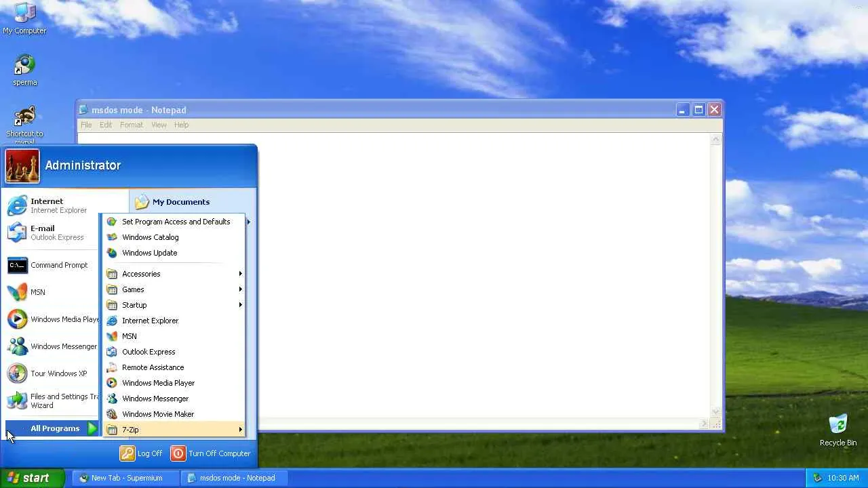Image resolution: width=868 pixels, height=488 pixels.
Task: Open Windows Media Player in All Programs list
Action: pos(174,383)
